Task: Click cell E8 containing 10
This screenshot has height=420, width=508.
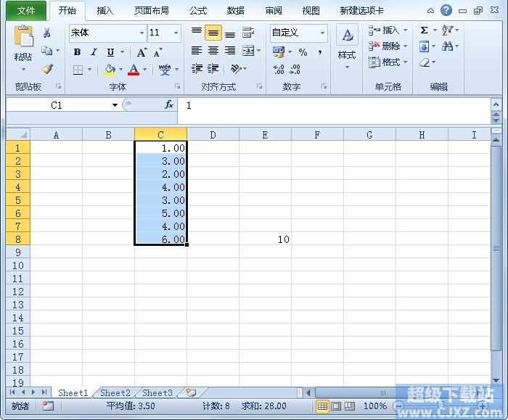Action: click(265, 239)
